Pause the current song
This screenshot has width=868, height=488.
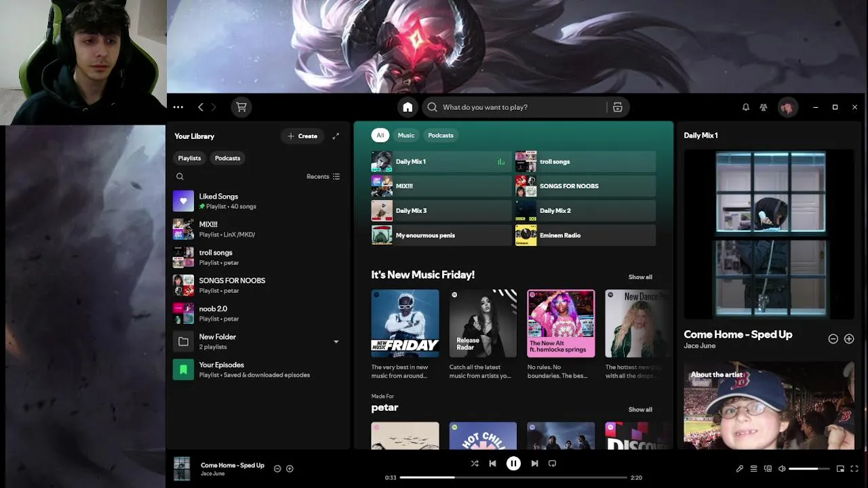coord(513,464)
